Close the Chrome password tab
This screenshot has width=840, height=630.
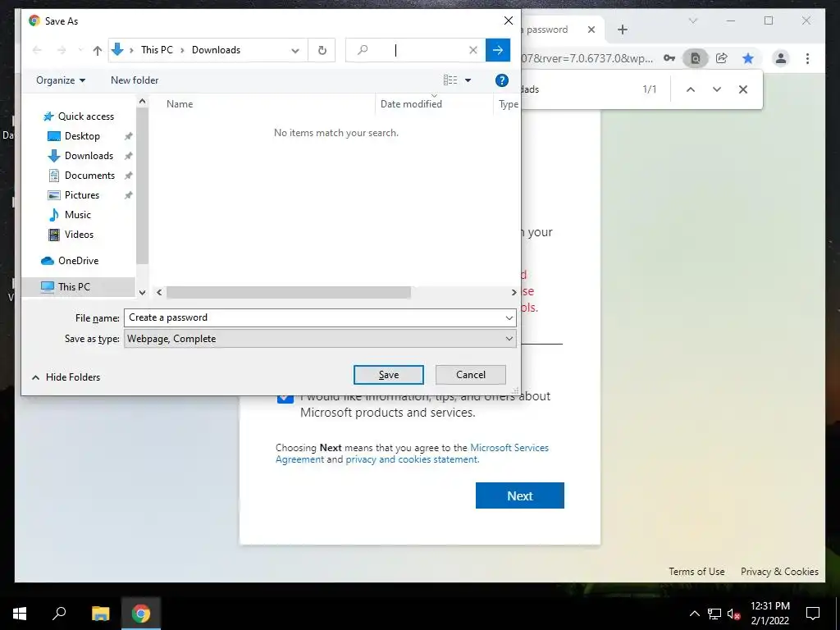coord(591,30)
